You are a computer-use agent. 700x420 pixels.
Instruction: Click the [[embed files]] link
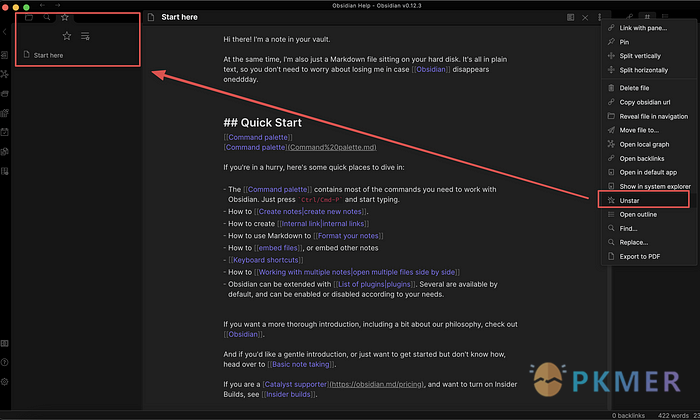[x=278, y=248]
